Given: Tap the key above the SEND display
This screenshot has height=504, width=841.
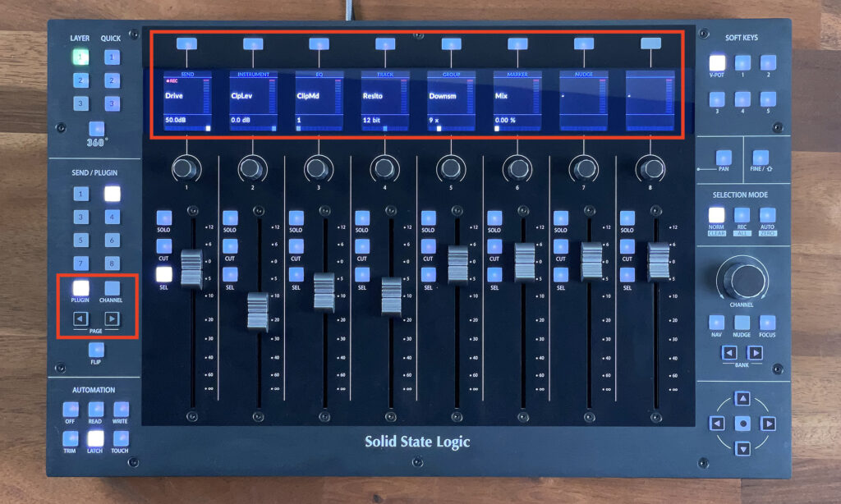Looking at the screenshot, I should click(x=186, y=44).
